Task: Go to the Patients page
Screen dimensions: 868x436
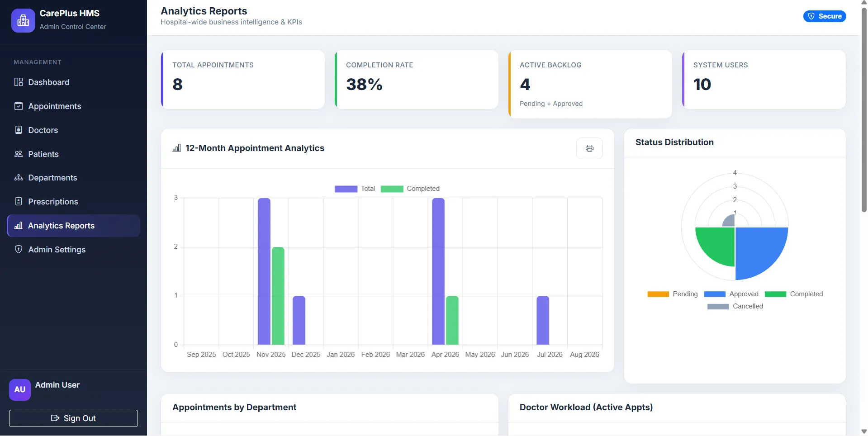Action: point(73,154)
